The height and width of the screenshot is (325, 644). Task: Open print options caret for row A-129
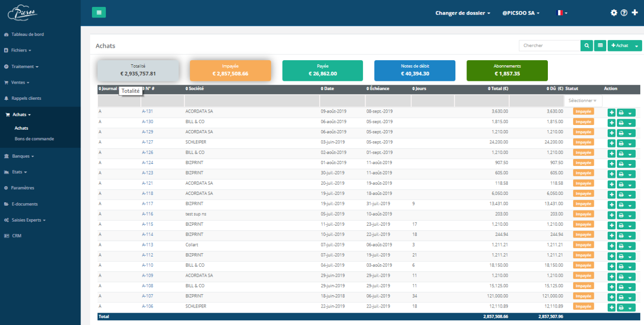pos(630,133)
